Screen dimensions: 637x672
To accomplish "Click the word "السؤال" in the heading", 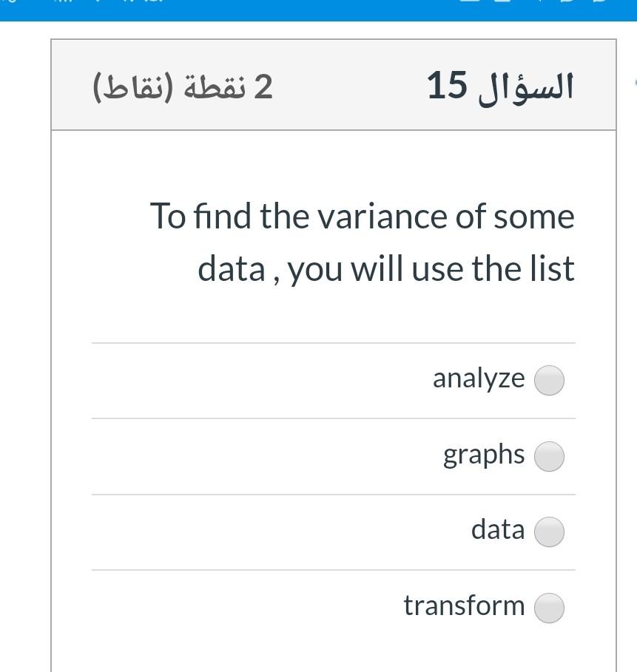I will click(523, 86).
